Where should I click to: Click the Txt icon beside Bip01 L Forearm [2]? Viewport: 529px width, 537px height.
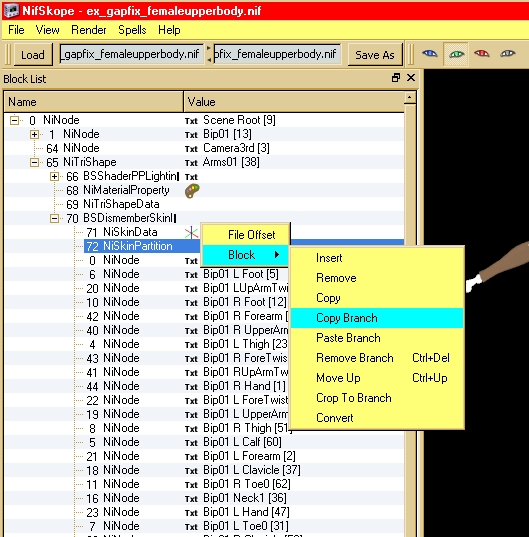(191, 457)
